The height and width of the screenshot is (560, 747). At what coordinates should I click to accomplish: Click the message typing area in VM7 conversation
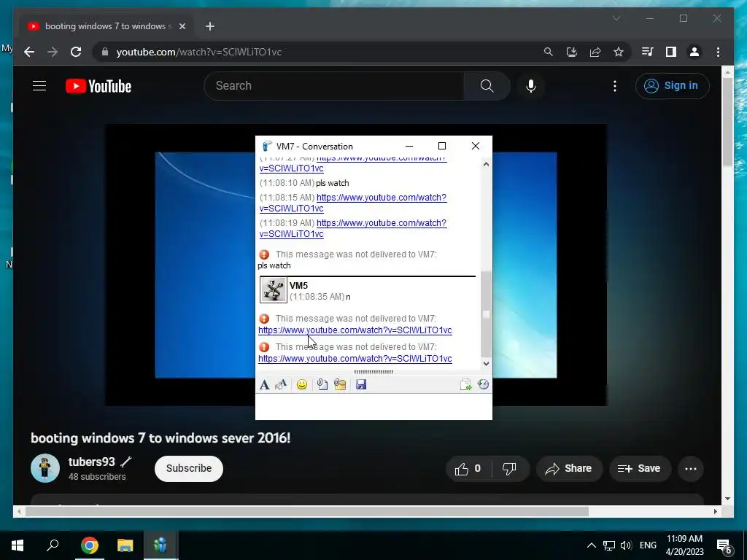[373, 406]
